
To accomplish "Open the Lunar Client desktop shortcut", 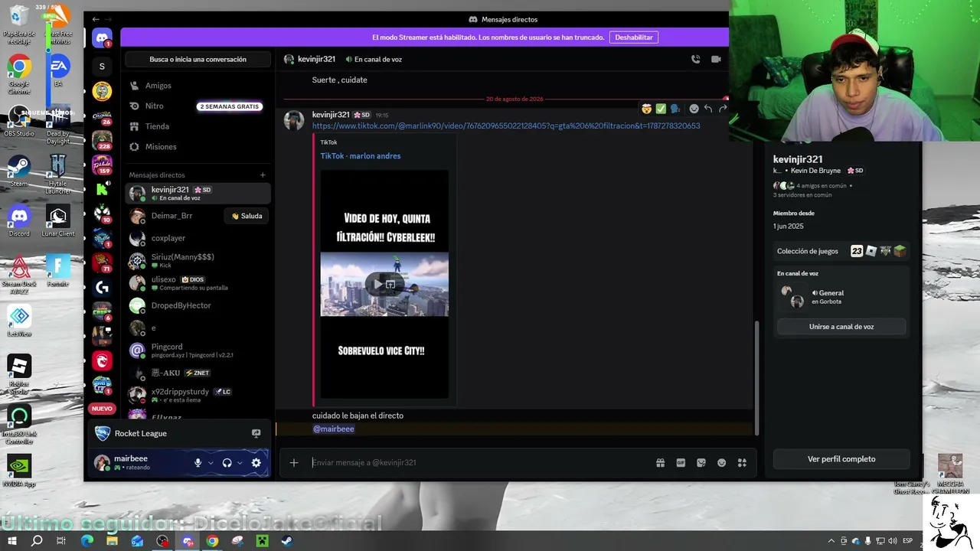I will point(58,222).
